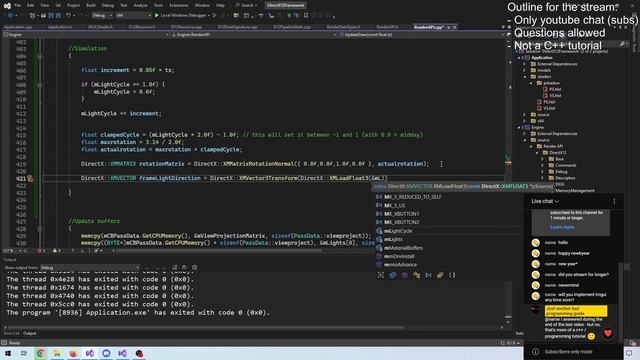
Task: Switch to the Error List tab
Action: point(11,333)
